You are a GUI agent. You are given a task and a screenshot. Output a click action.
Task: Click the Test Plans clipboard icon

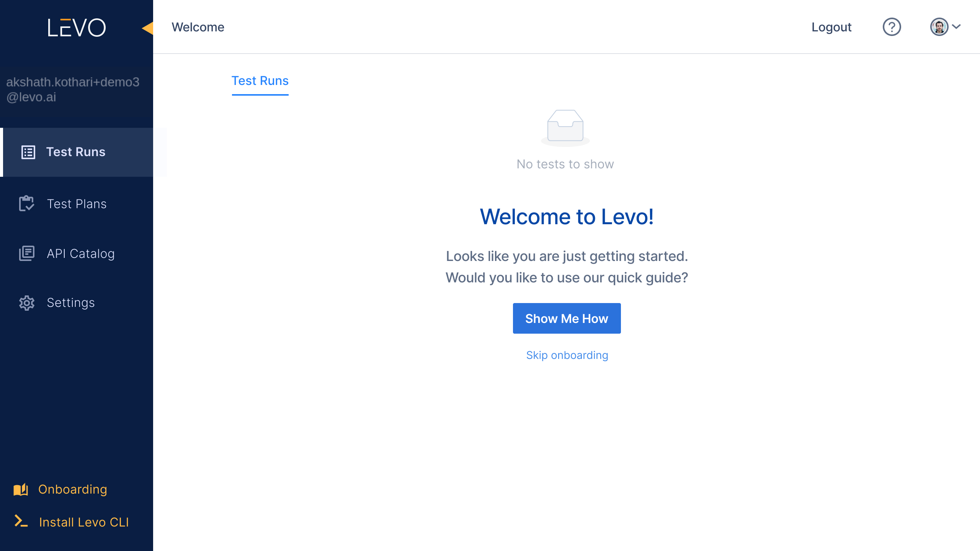click(27, 204)
